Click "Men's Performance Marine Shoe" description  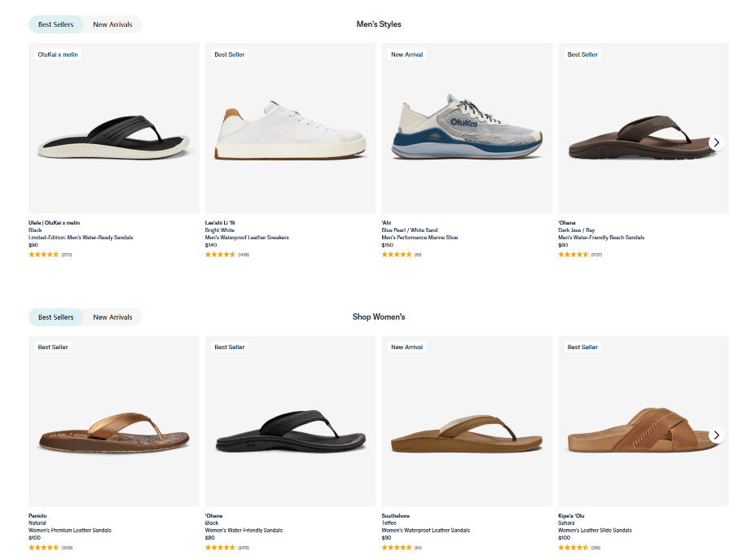tap(419, 238)
